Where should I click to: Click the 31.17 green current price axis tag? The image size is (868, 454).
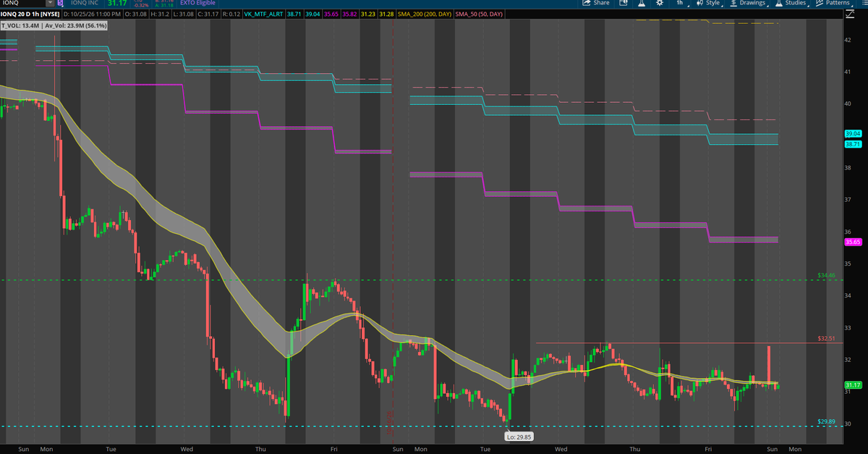[x=852, y=384]
